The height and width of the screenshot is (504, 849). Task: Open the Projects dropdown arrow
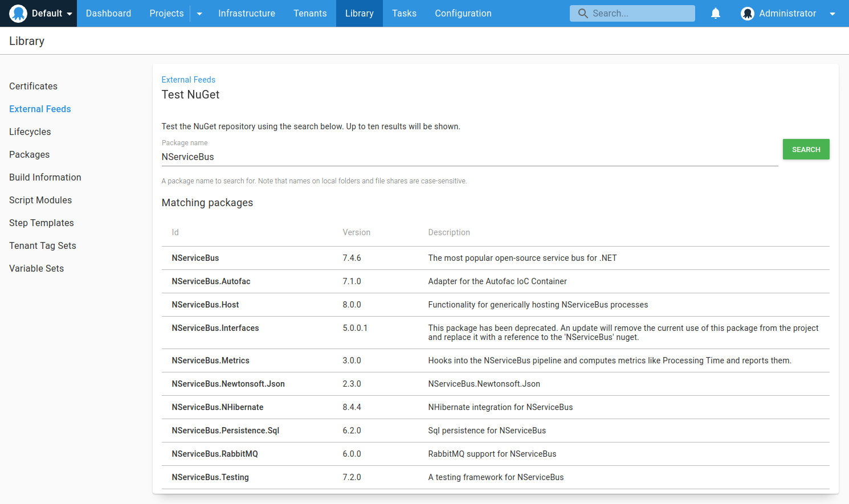click(199, 14)
